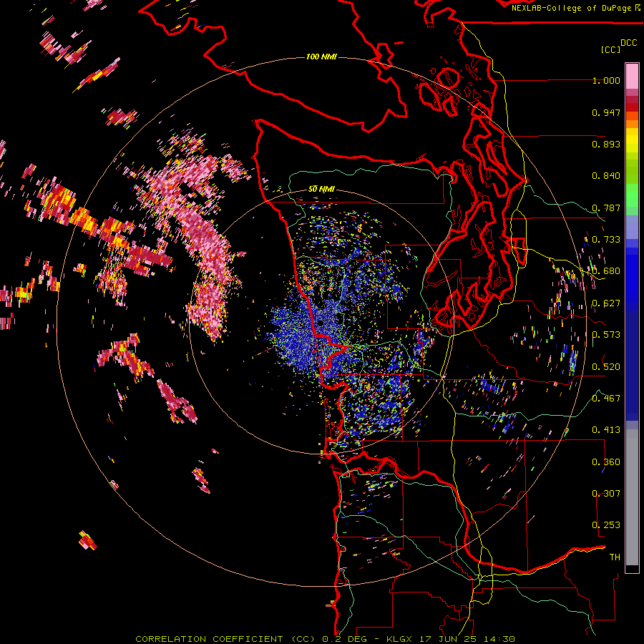Click the 0.947 color scale value
The width and height of the screenshot is (644, 644).
[x=606, y=112]
